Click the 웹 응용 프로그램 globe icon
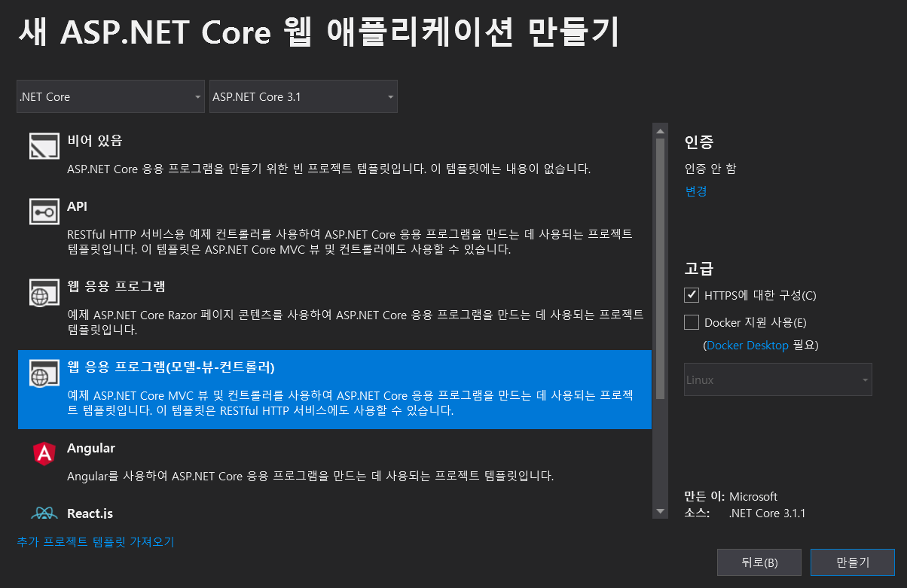This screenshot has height=588, width=907. pos(44,293)
